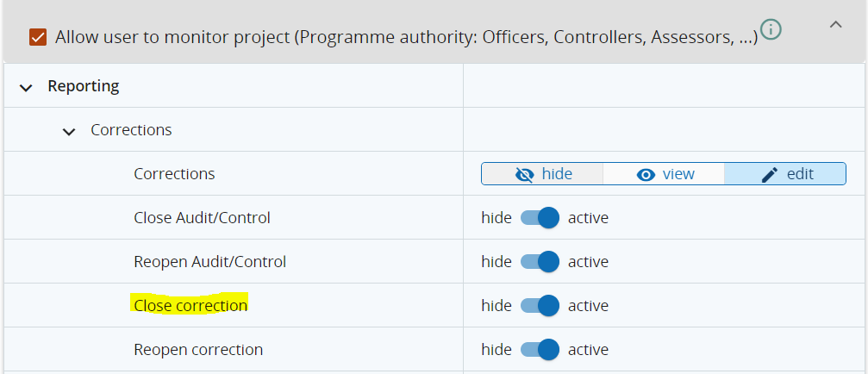Disable the Close correction switch

pyautogui.click(x=540, y=306)
